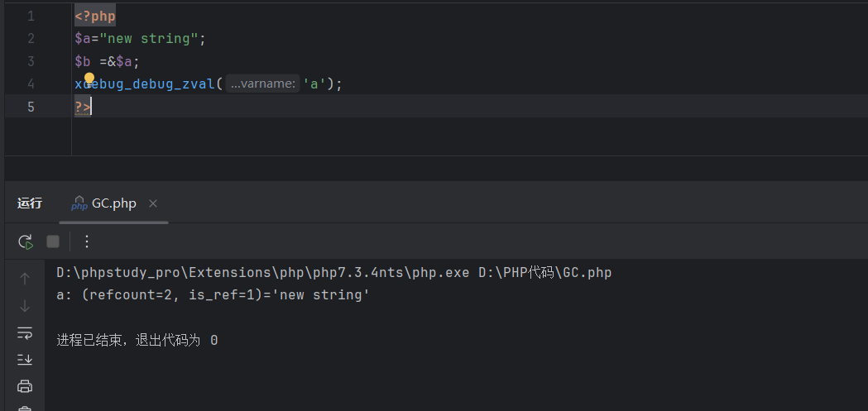Click the closing ?> tag on line 5

(83, 107)
